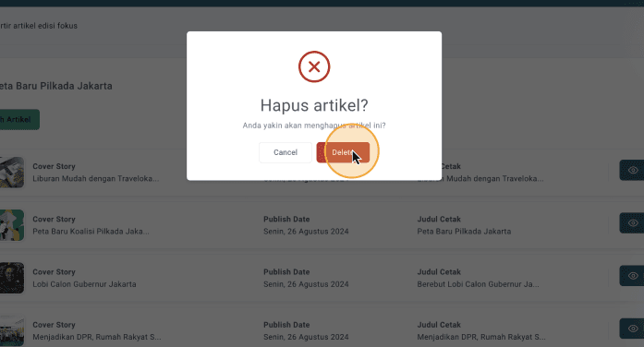
Task: Click publish date in Peta Baru Koalisi row
Action: click(306, 232)
